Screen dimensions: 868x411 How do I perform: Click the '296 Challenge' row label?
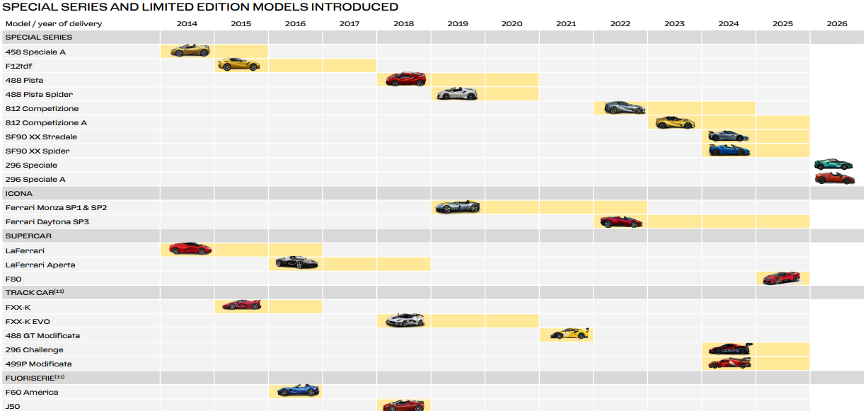[34, 349]
